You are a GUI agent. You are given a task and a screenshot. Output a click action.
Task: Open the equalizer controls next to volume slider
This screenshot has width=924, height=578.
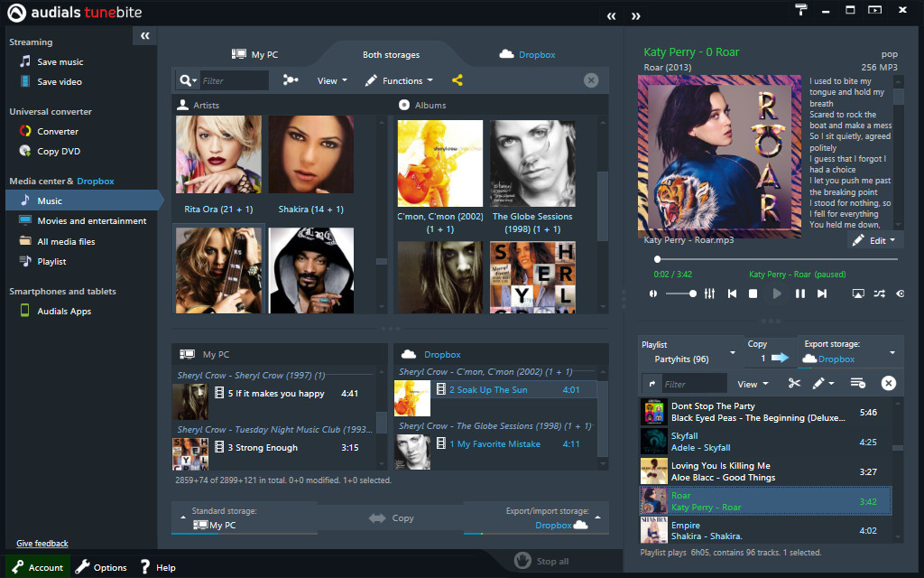709,294
